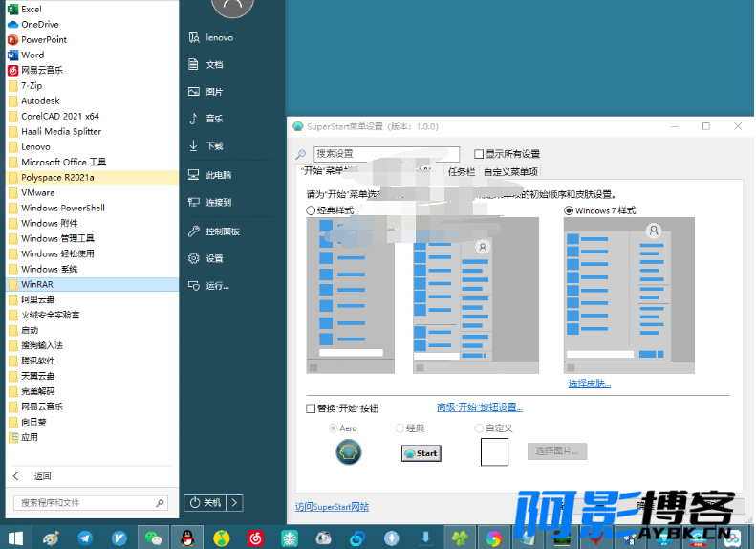Open 连接到 in the start menu right pane
This screenshot has width=756, height=549.
210,202
